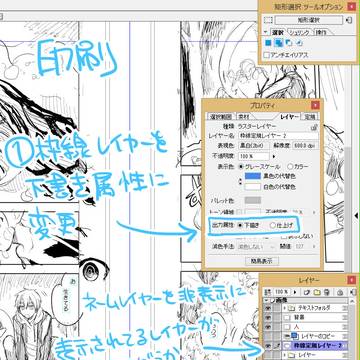360x360 pixels.
Task: Click the 白色の代替色 white swatch
Action: 253,187
